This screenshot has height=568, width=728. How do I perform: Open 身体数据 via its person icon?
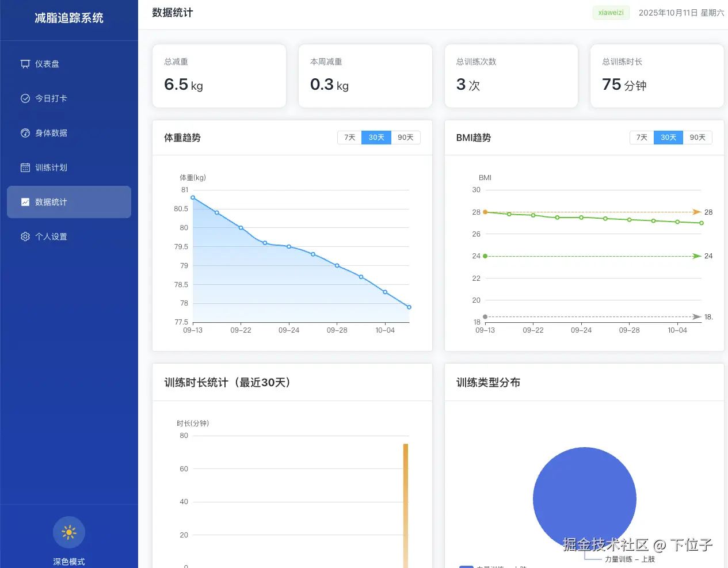point(25,132)
